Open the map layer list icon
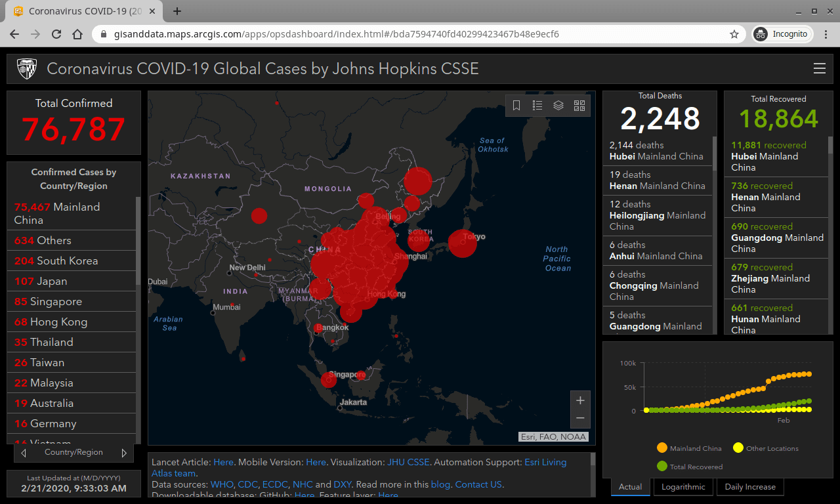840x504 pixels. tap(558, 106)
